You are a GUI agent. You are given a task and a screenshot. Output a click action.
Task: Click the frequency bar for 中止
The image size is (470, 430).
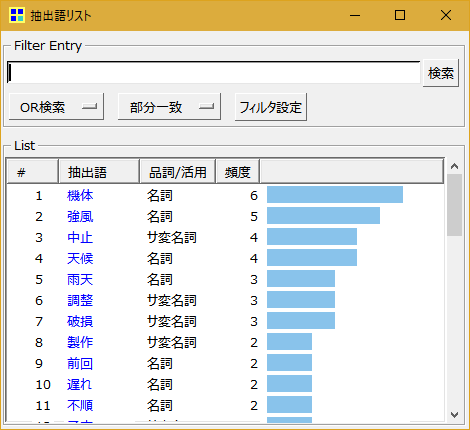point(312,236)
